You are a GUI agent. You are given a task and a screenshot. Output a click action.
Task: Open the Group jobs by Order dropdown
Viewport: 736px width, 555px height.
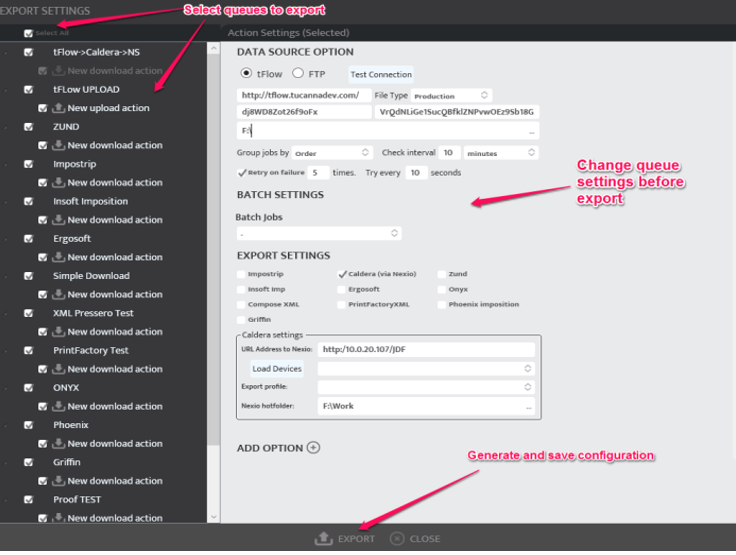pyautogui.click(x=332, y=153)
